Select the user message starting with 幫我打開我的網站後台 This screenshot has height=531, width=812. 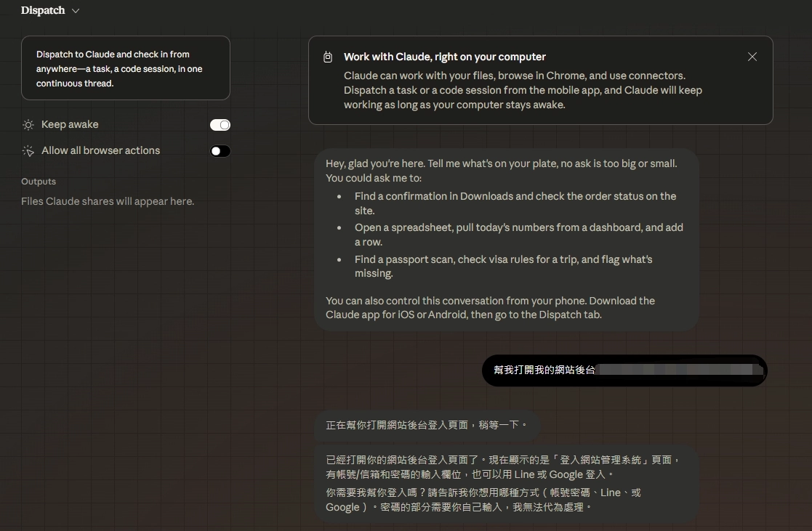(624, 370)
